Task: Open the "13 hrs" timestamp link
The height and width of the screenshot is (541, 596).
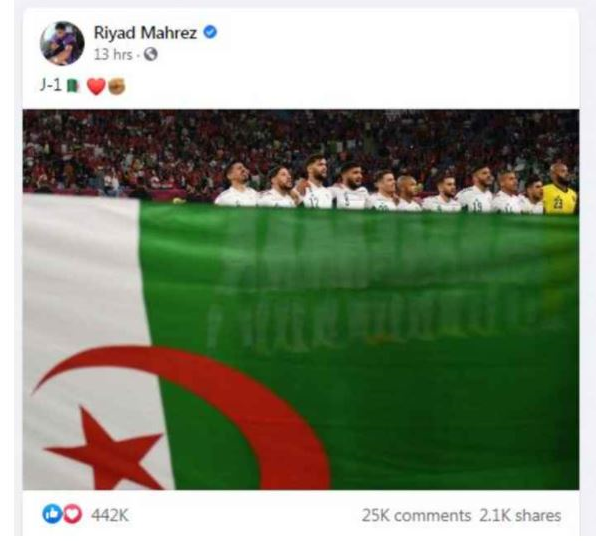Action: tap(113, 55)
